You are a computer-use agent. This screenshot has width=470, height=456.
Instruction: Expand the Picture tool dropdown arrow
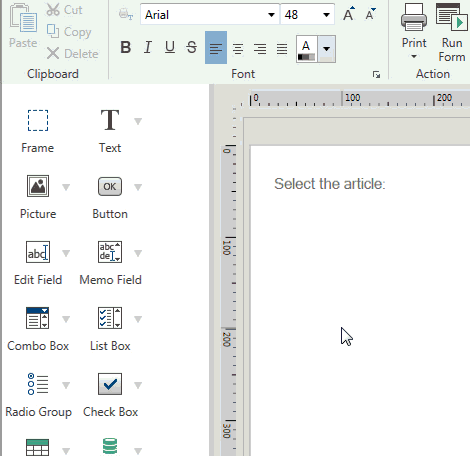tap(66, 187)
